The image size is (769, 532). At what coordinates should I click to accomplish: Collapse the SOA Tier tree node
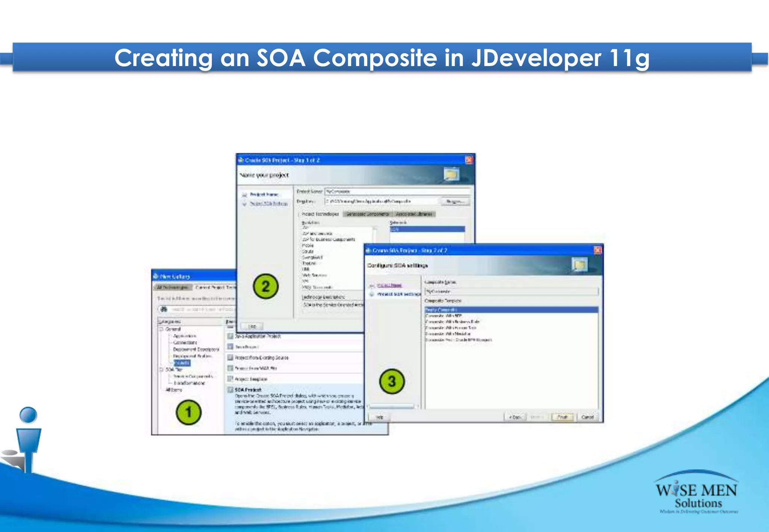tap(161, 370)
